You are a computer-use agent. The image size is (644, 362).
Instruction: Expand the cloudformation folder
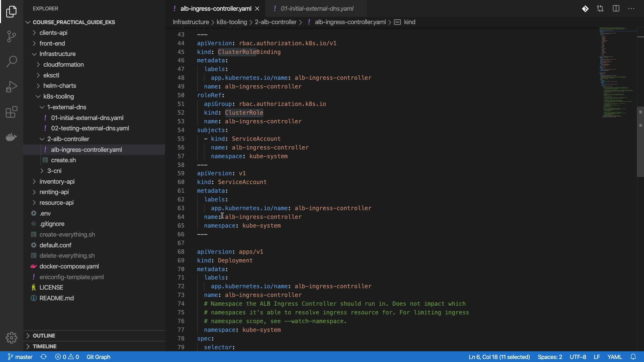63,64
